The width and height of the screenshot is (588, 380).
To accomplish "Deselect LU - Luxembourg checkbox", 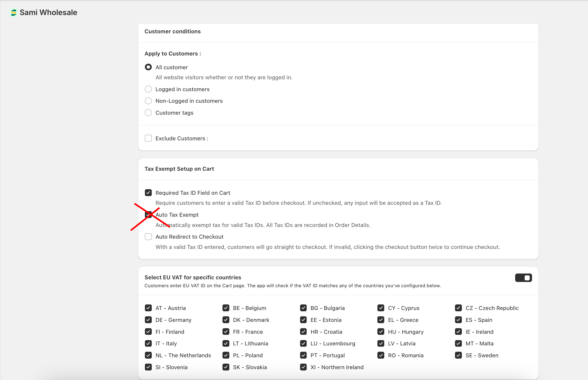I will pyautogui.click(x=304, y=344).
